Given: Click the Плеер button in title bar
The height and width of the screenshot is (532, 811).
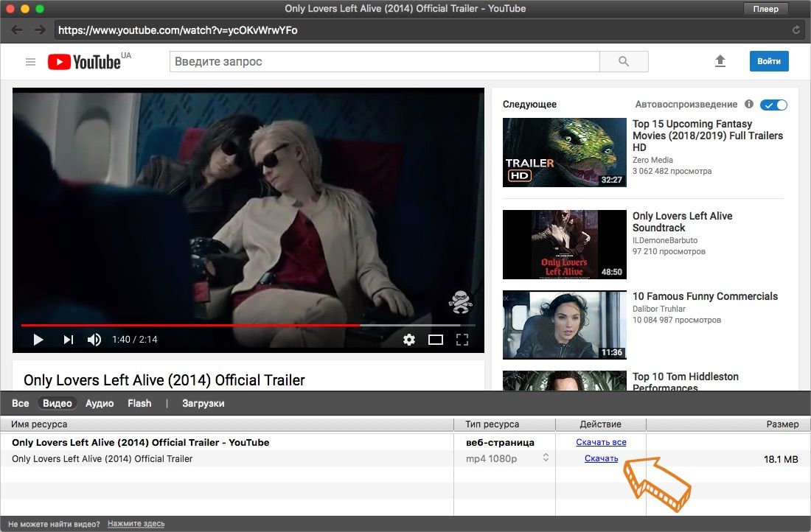Looking at the screenshot, I should point(765,9).
